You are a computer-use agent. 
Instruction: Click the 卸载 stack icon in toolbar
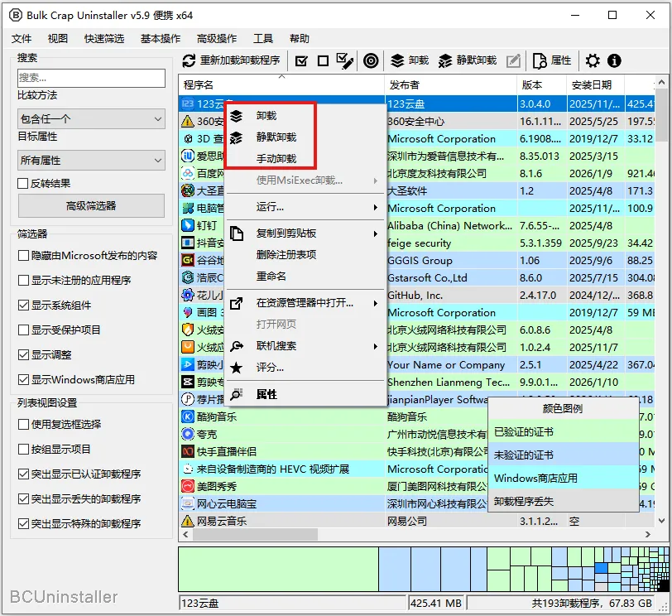[397, 61]
